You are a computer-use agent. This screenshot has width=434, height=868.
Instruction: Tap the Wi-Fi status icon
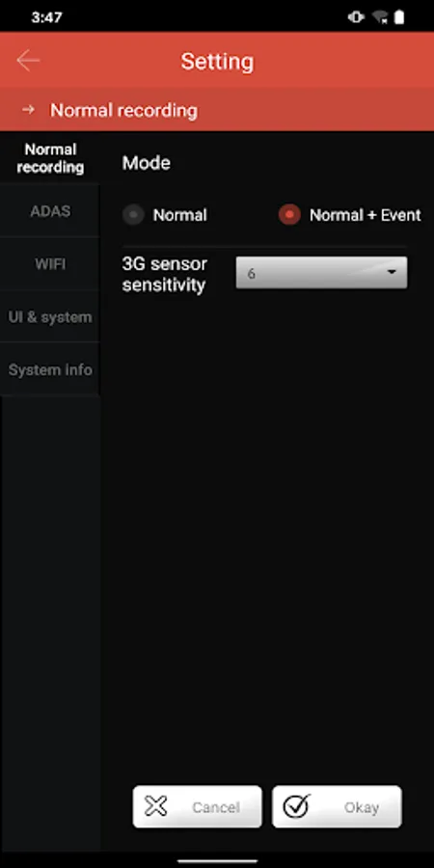click(380, 17)
